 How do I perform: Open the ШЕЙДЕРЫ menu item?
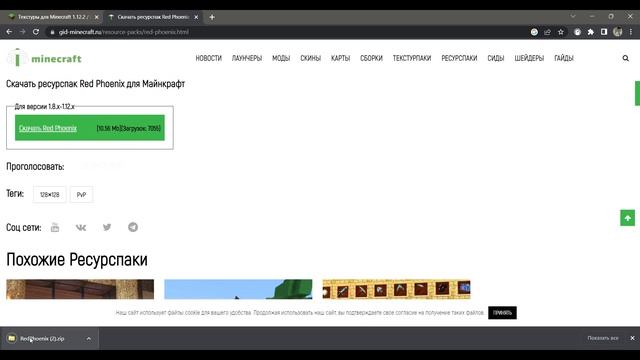529,58
